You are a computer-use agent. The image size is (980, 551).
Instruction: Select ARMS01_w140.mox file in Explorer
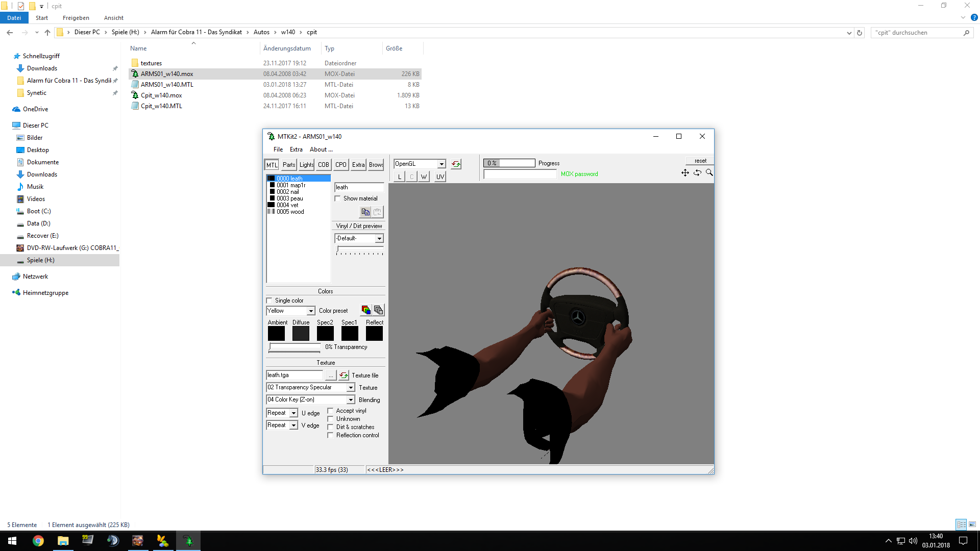point(167,74)
